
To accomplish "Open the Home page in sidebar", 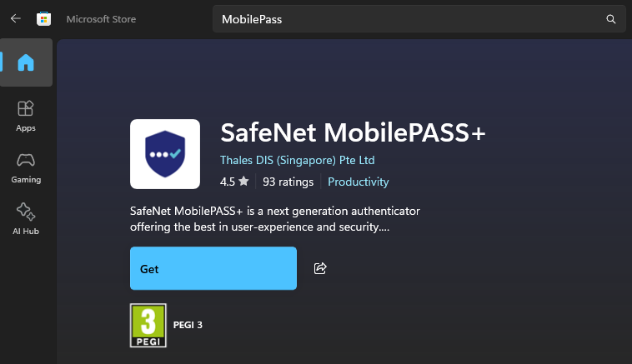I will 26,62.
